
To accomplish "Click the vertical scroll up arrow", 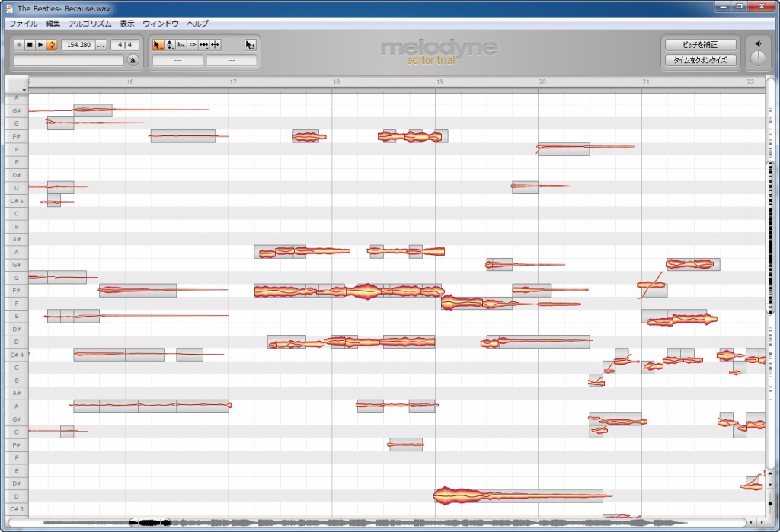I will pyautogui.click(x=771, y=474).
